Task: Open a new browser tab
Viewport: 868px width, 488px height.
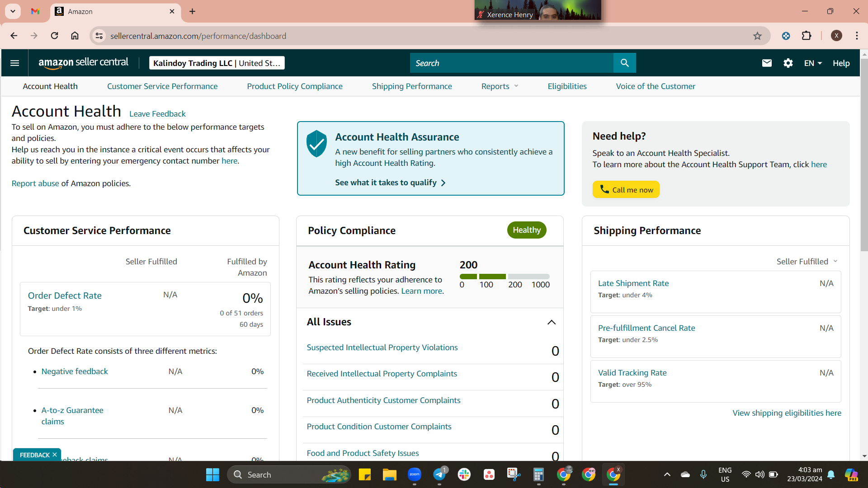Action: (192, 11)
